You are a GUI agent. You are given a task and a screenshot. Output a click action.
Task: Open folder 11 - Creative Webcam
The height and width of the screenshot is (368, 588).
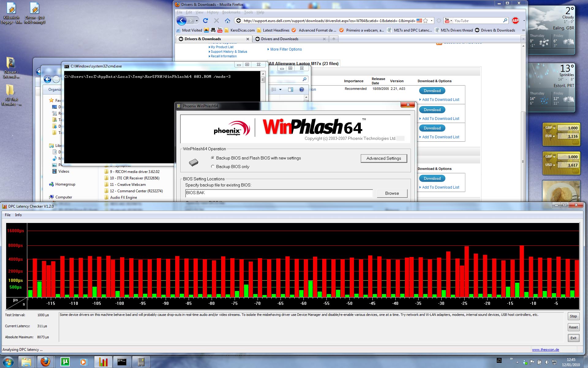(x=128, y=185)
